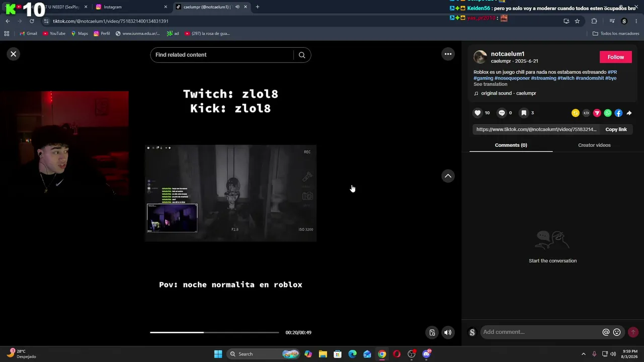This screenshot has height=362, width=644.
Task: Open the three-dot more options menu
Action: [448, 54]
